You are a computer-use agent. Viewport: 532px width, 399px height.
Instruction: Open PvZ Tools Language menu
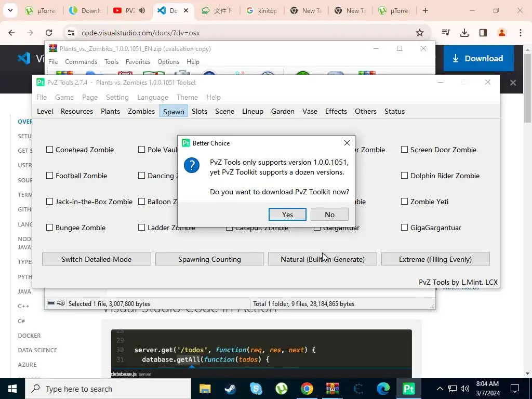point(153,97)
